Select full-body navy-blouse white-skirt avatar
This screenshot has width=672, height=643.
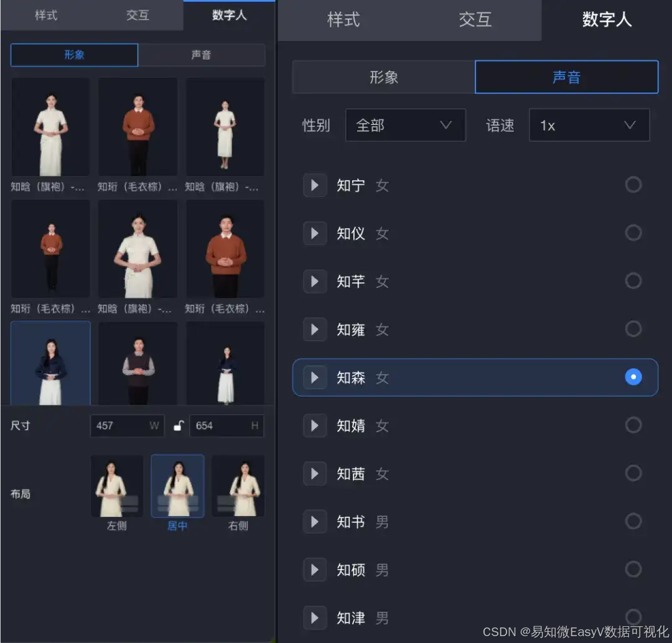(x=225, y=363)
